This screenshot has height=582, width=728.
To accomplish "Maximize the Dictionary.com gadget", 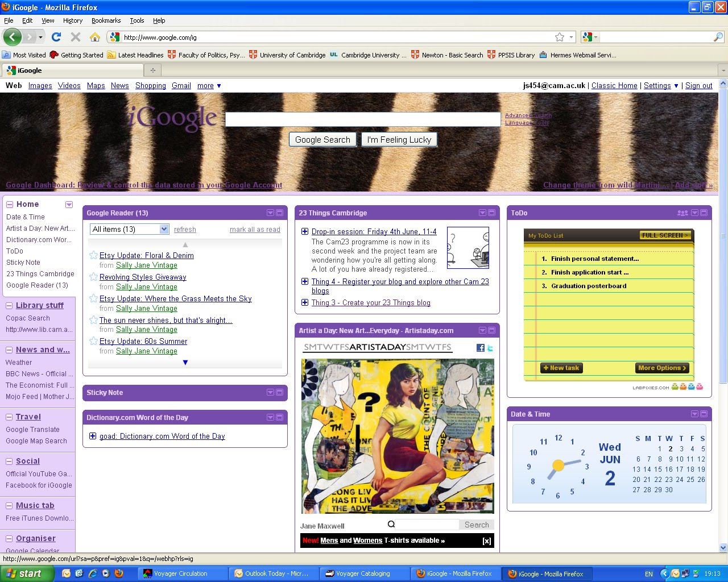I will click(x=279, y=417).
